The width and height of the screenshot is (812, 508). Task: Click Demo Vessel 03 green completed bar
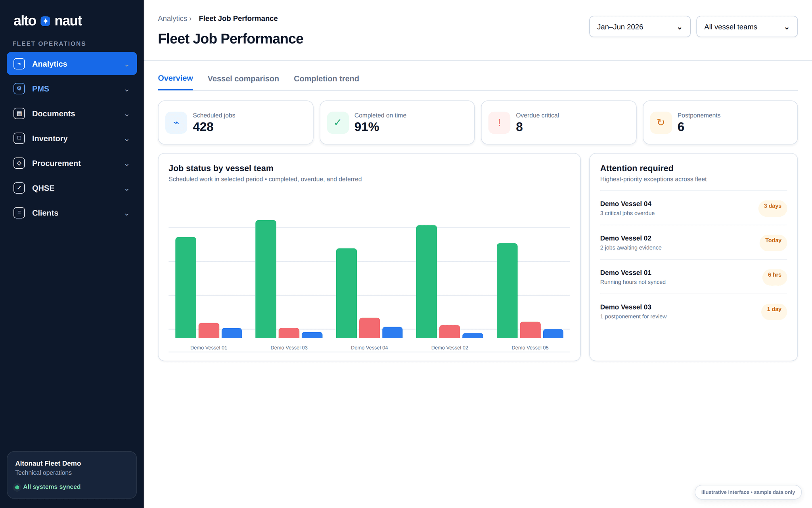click(266, 279)
